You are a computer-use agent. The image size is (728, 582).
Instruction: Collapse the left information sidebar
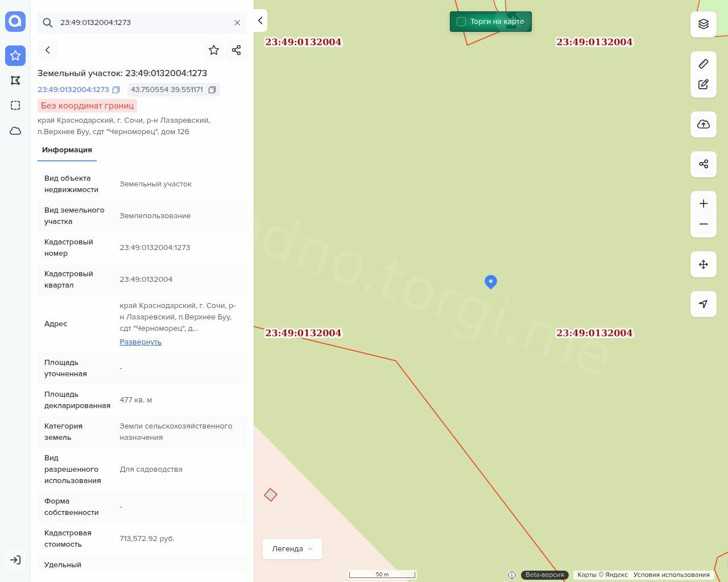[x=260, y=21]
